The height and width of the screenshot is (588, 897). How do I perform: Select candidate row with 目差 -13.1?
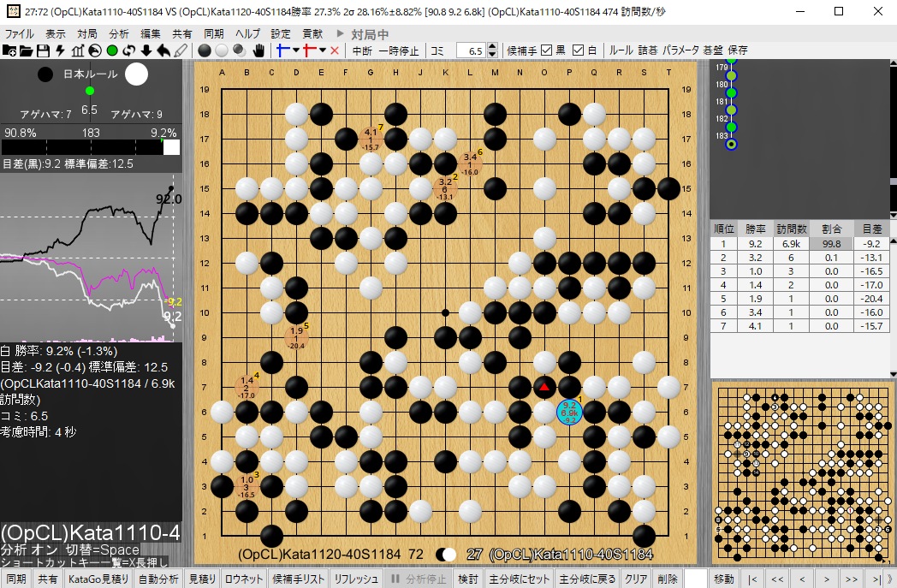tap(799, 258)
